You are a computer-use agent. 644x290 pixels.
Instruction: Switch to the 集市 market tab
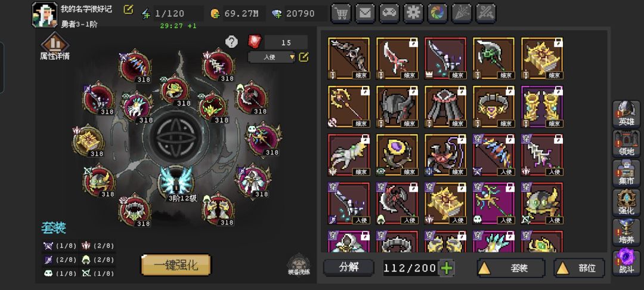click(626, 172)
